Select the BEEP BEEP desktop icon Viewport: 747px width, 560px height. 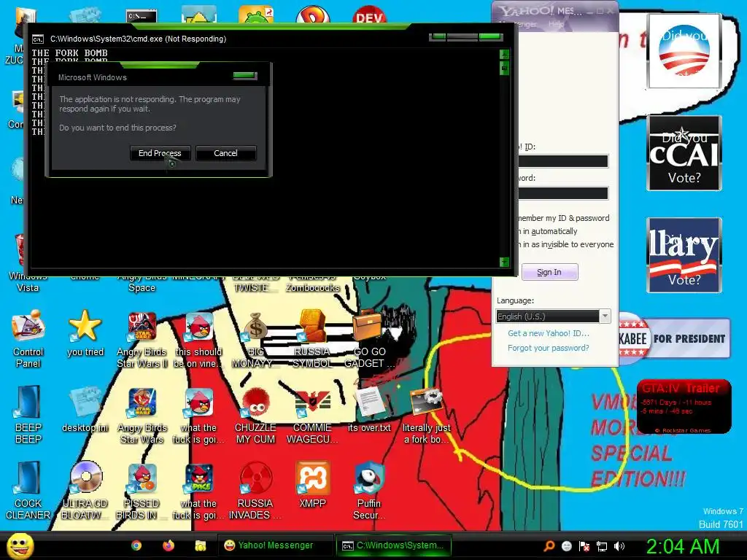(28, 415)
